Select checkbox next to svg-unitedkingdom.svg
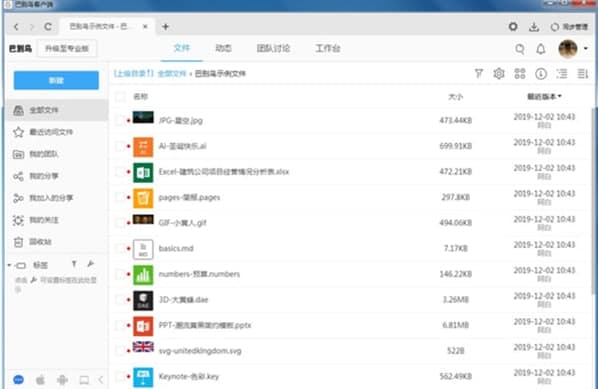Image resolution: width=598 pixels, height=389 pixels. point(119,351)
